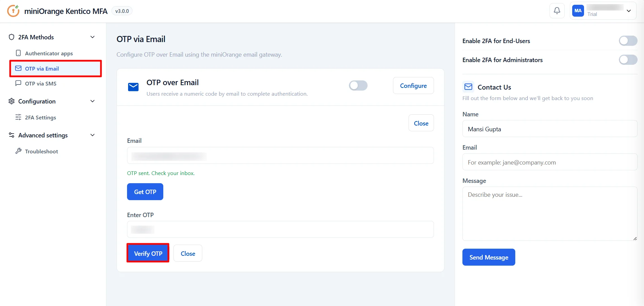Click the Contact Us envelope icon
644x306 pixels.
469,87
